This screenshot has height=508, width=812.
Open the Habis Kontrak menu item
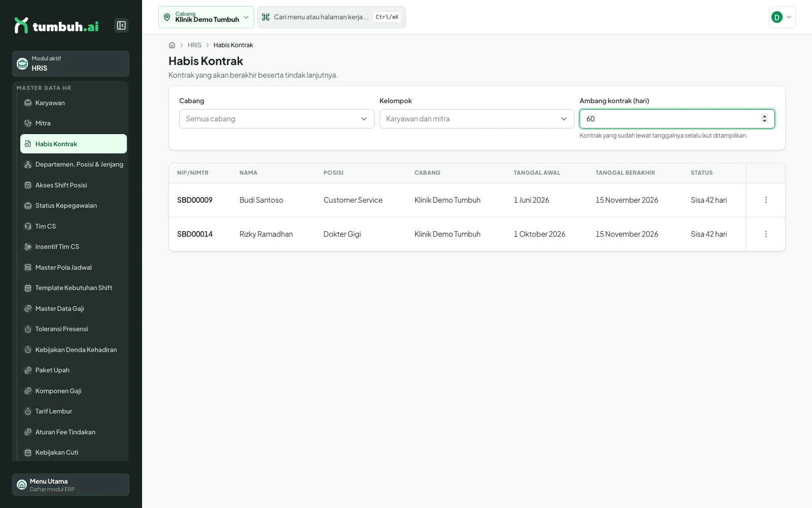coord(74,144)
